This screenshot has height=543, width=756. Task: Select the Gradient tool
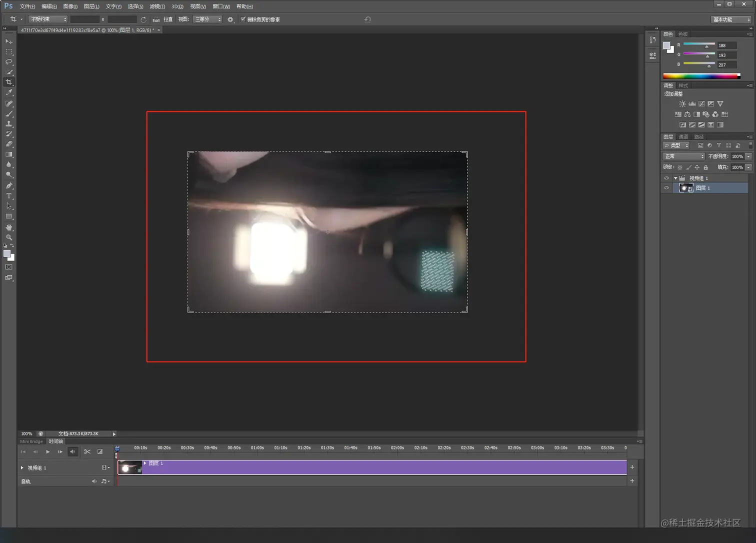coord(9,154)
